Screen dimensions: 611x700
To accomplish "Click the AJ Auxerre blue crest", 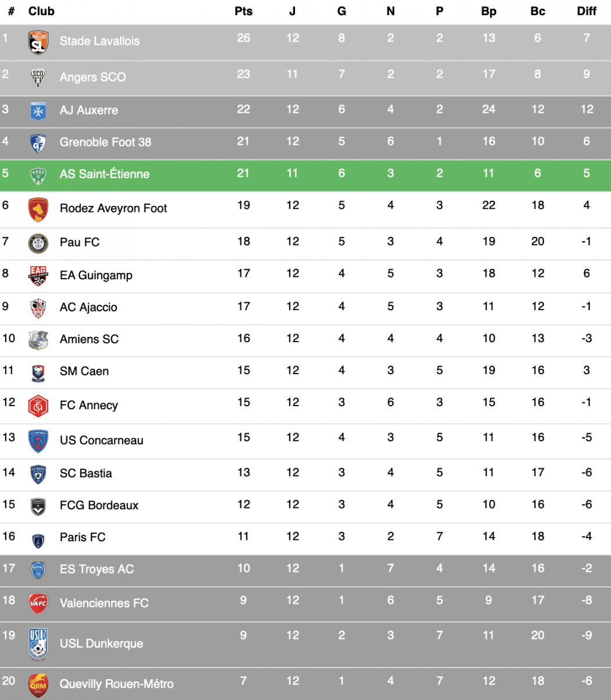I will [x=38, y=111].
